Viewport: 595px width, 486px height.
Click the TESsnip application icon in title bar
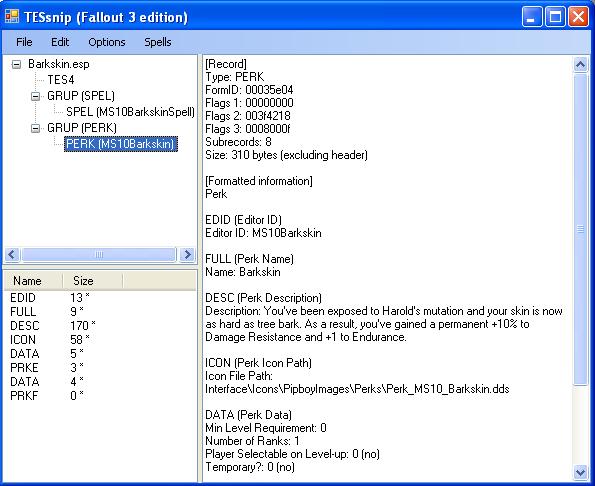(x=12, y=16)
